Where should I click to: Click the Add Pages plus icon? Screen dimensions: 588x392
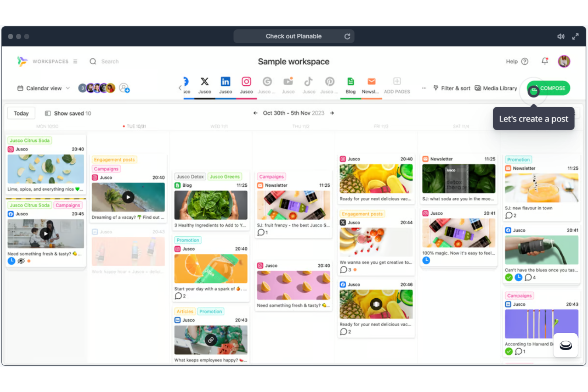coord(397,81)
